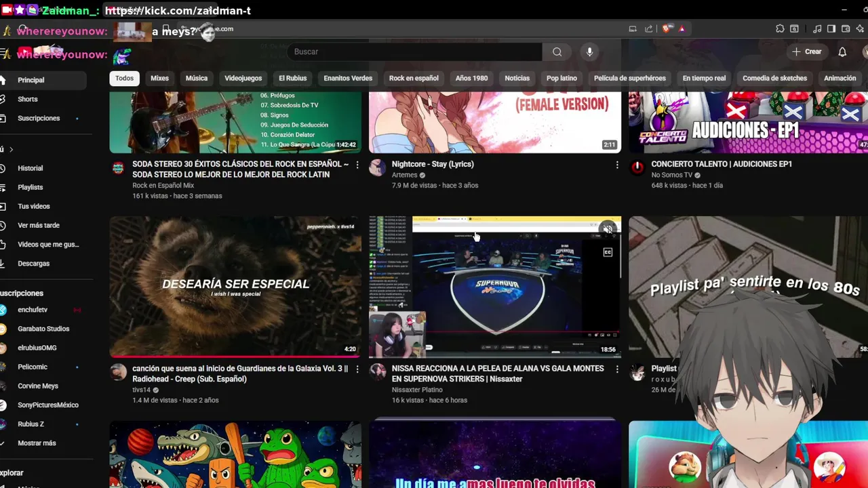Open the Brave Wallet icon
868x488 pixels.
[x=846, y=28]
